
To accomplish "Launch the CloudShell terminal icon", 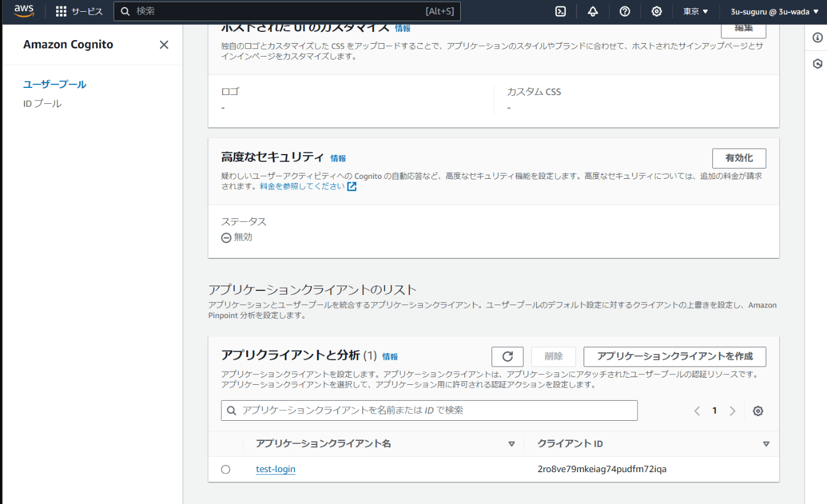I will (x=561, y=11).
